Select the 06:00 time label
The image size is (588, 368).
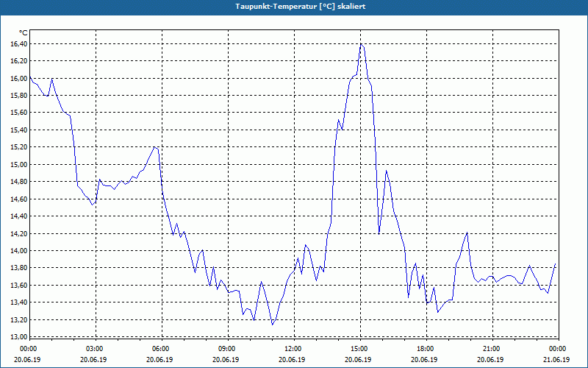161,349
